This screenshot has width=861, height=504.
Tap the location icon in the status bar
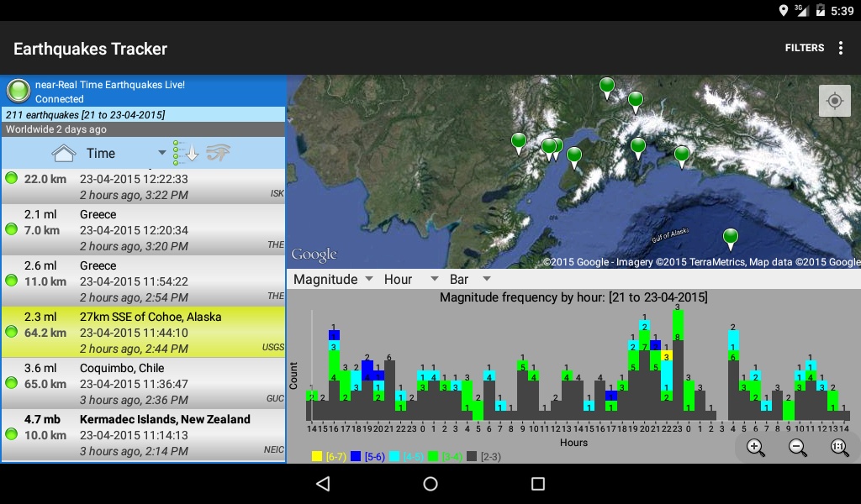point(784,10)
